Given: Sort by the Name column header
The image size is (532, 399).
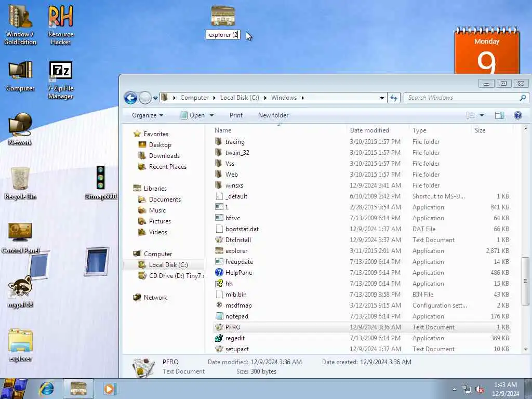Looking at the screenshot, I should point(222,130).
